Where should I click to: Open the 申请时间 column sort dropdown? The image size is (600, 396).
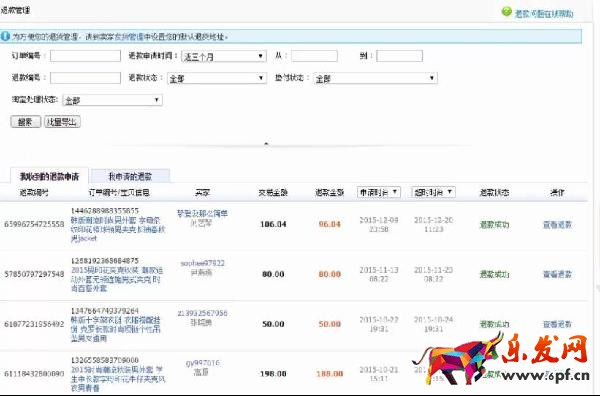click(x=378, y=192)
